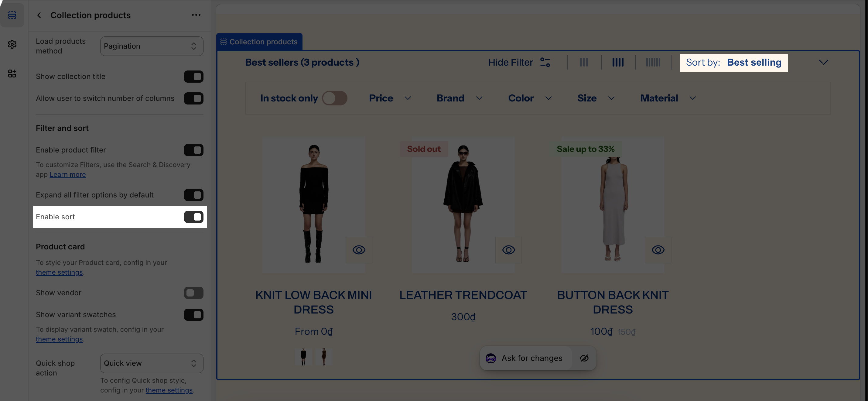Select the Collection products section tab
The height and width of the screenshot is (401, 868).
pos(259,42)
